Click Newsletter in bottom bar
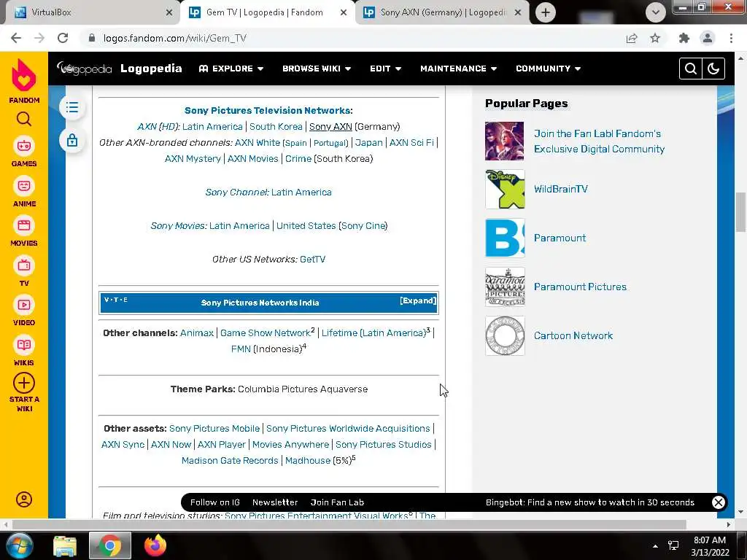This screenshot has width=747, height=560. tap(275, 502)
